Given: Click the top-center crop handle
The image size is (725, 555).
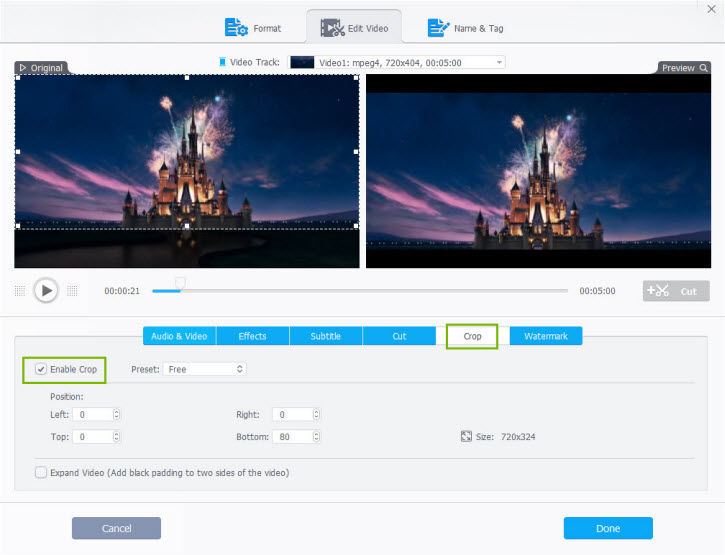Looking at the screenshot, I should (187, 78).
